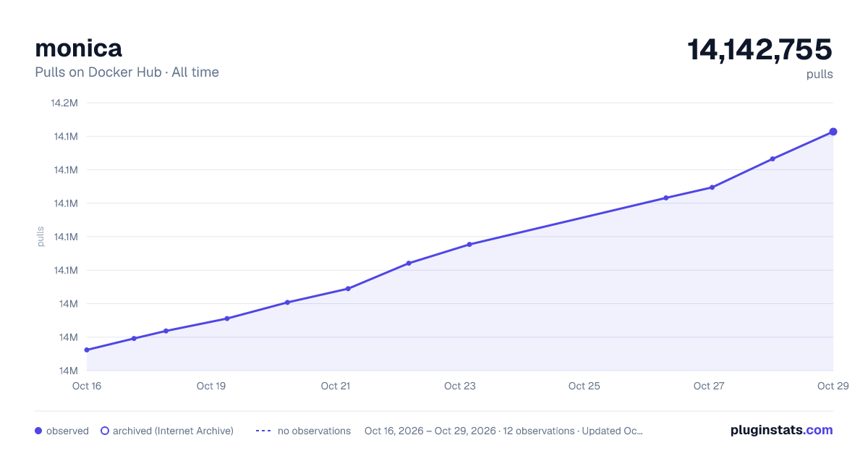Click the 'archived (Internet Archive)' legend text
The image size is (868, 456).
[x=173, y=431]
